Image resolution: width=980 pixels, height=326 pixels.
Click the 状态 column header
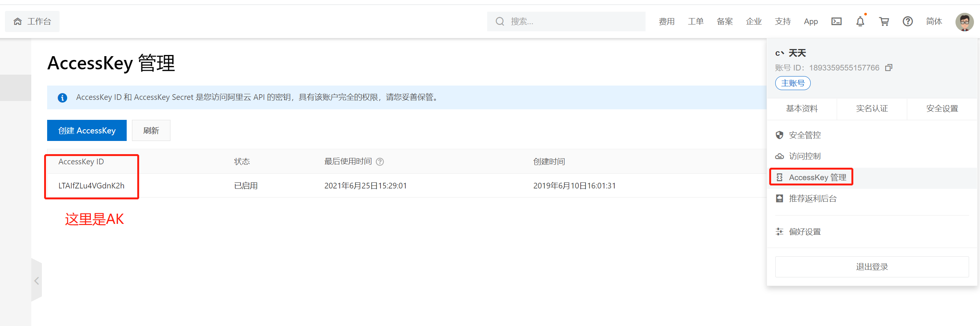point(242,162)
